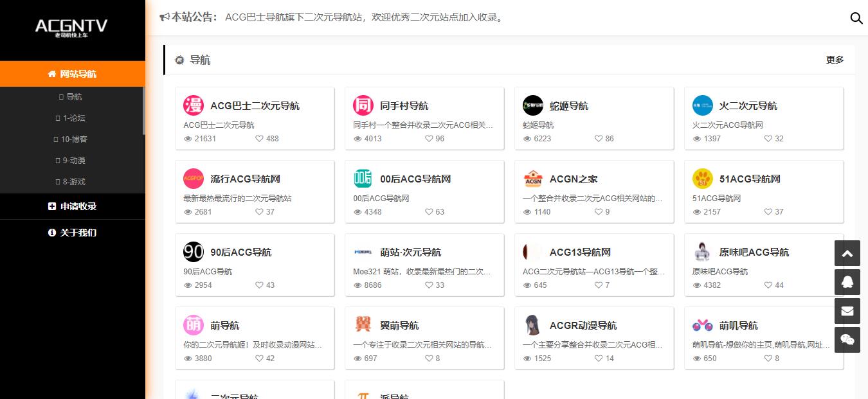This screenshot has width=868, height=399.
Task: Click the ACG13导航网 logo icon
Action: pos(533,252)
